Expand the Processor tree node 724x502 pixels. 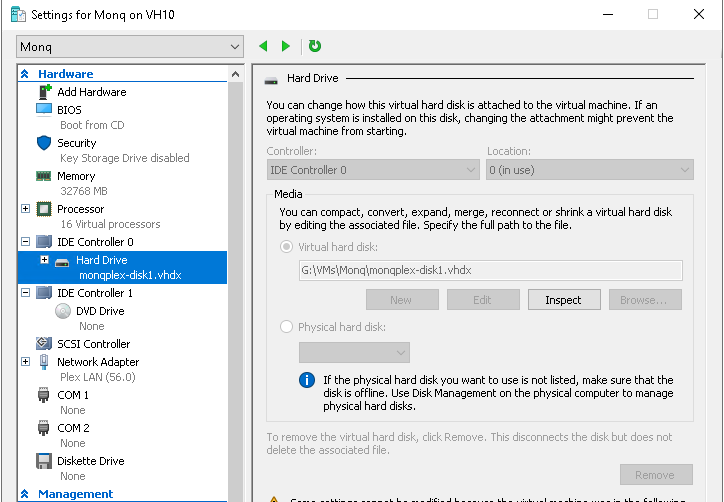click(x=26, y=209)
